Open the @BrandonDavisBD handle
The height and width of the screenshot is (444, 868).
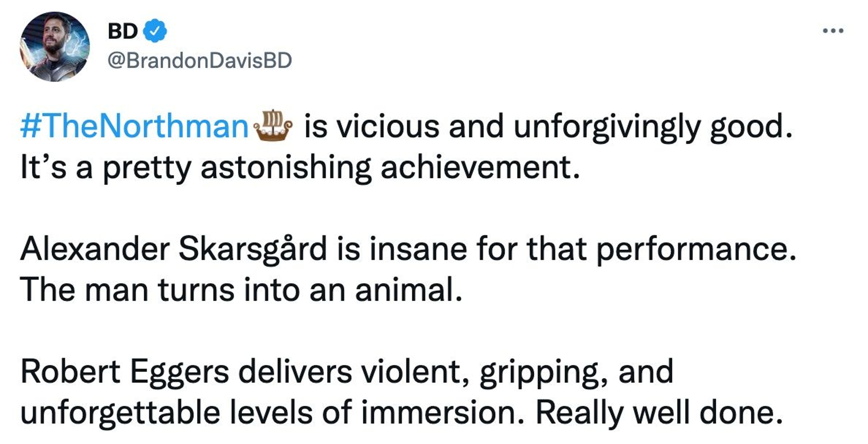click(x=199, y=61)
